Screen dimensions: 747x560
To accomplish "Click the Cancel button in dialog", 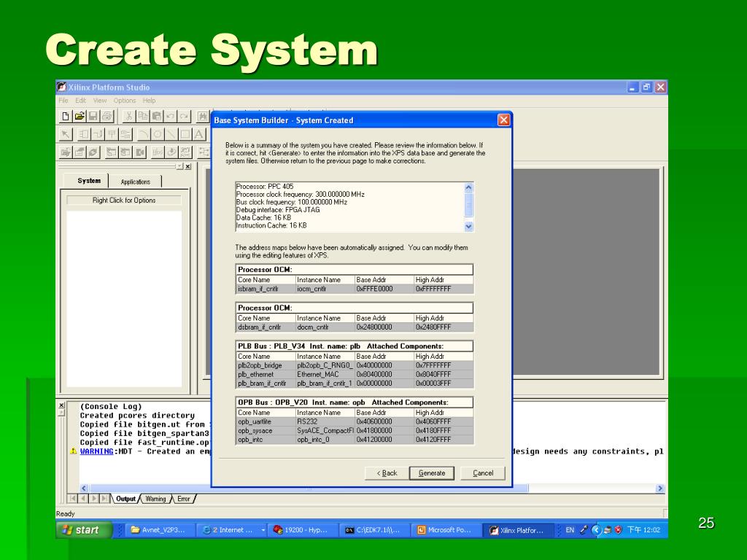I will (483, 472).
